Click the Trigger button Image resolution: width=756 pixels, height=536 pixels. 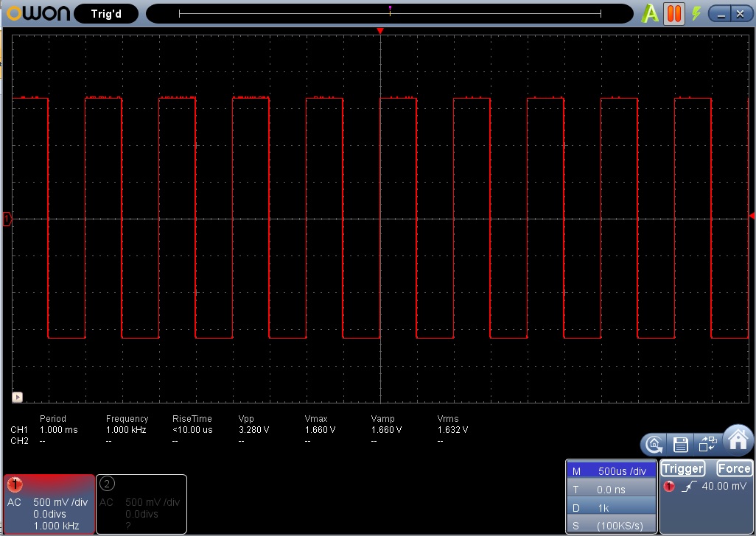683,468
